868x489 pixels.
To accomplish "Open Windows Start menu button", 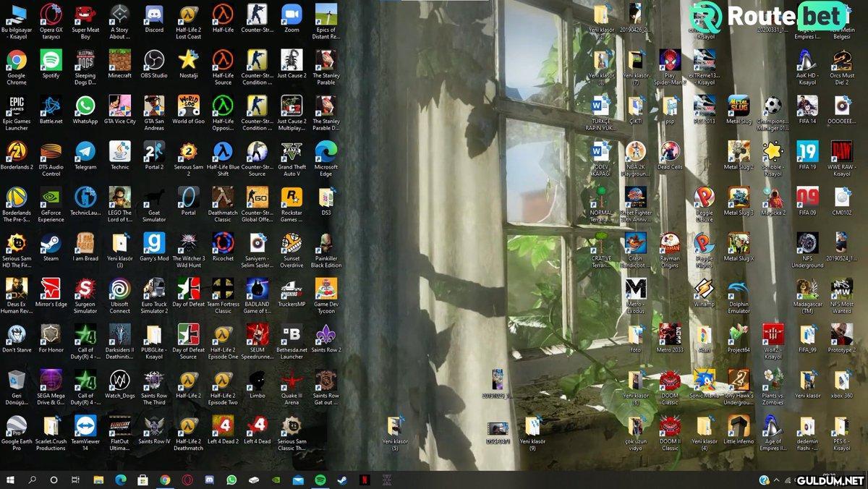I will click(11, 480).
